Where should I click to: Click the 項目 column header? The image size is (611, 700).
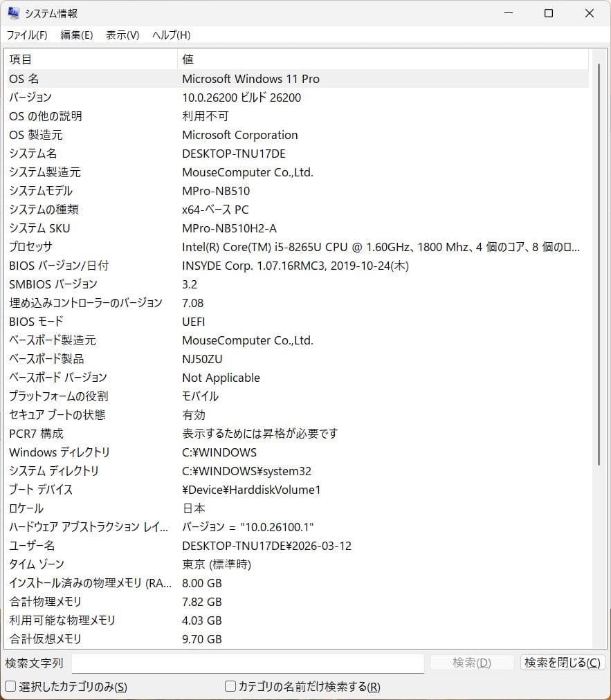click(91, 59)
